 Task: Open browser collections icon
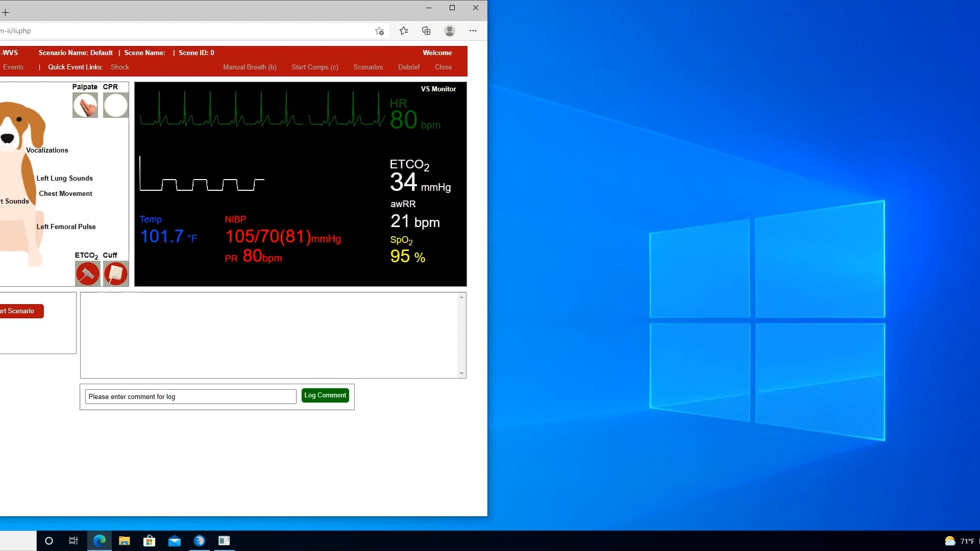[426, 31]
